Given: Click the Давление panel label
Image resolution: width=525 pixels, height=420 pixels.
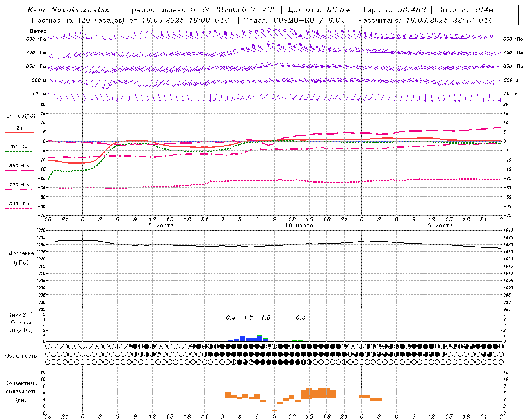Looking at the screenshot, I should [21, 253].
